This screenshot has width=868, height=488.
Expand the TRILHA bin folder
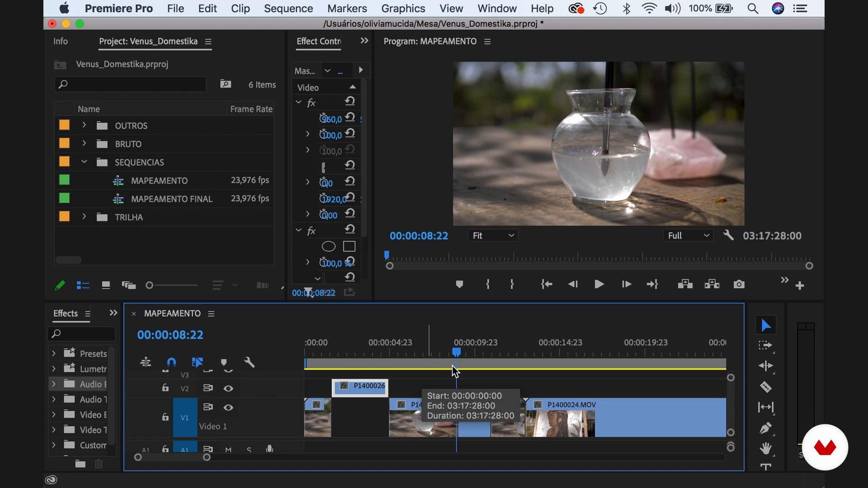(84, 217)
